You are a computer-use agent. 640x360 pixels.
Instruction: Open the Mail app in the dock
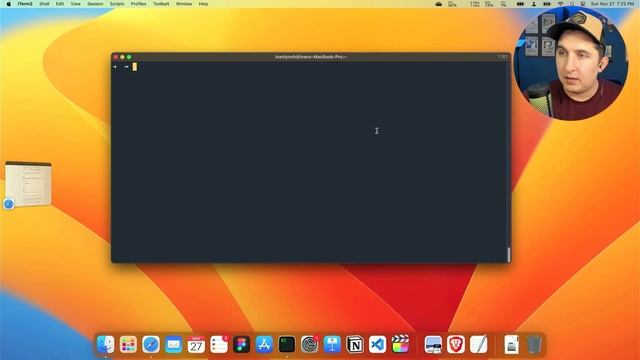tap(173, 344)
